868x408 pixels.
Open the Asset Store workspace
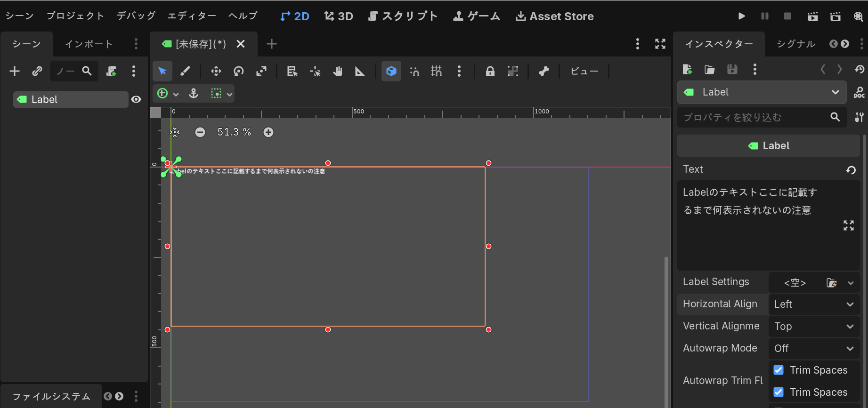(555, 16)
